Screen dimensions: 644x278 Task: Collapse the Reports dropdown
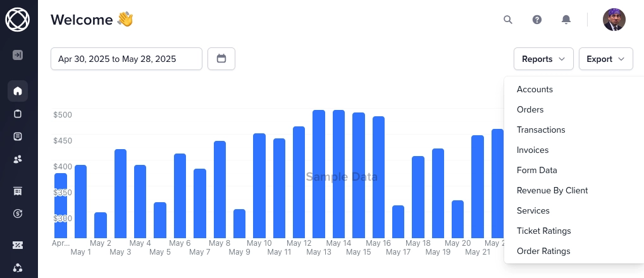543,59
